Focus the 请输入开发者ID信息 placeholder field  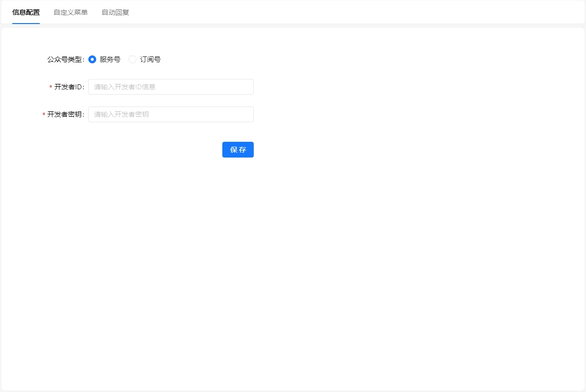point(170,86)
